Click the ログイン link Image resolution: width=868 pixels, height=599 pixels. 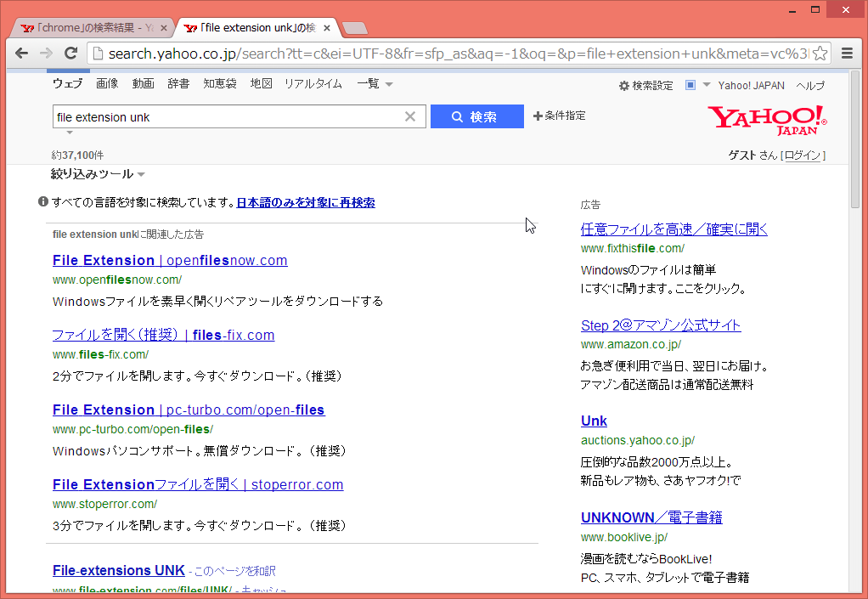point(803,155)
